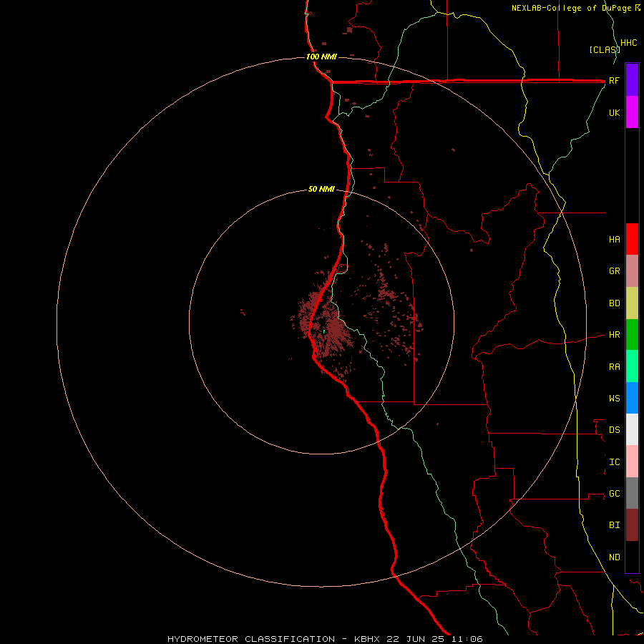Click the KBHX radar site identifier

coord(367,639)
